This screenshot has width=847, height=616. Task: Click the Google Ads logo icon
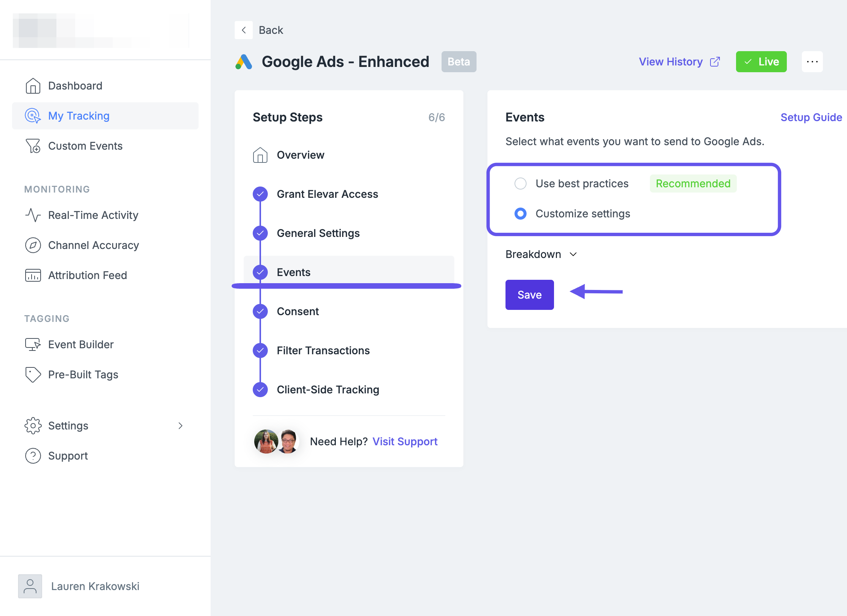coord(244,62)
